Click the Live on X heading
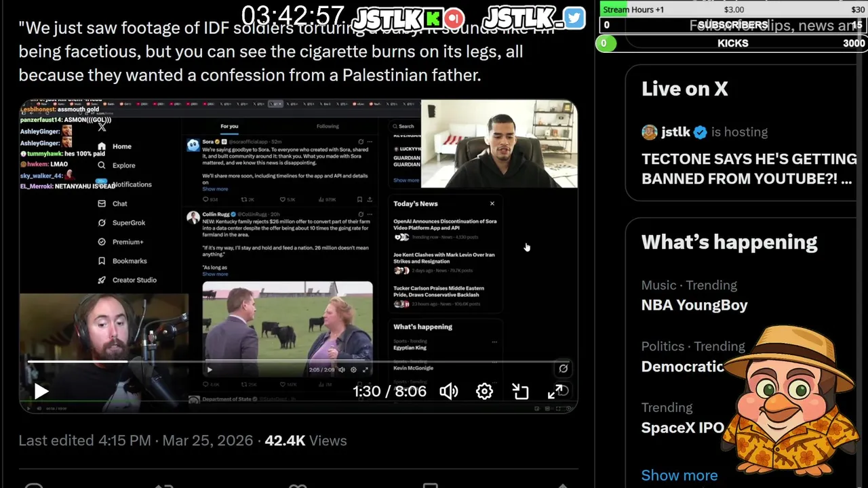Image resolution: width=868 pixels, height=488 pixels. (x=685, y=89)
